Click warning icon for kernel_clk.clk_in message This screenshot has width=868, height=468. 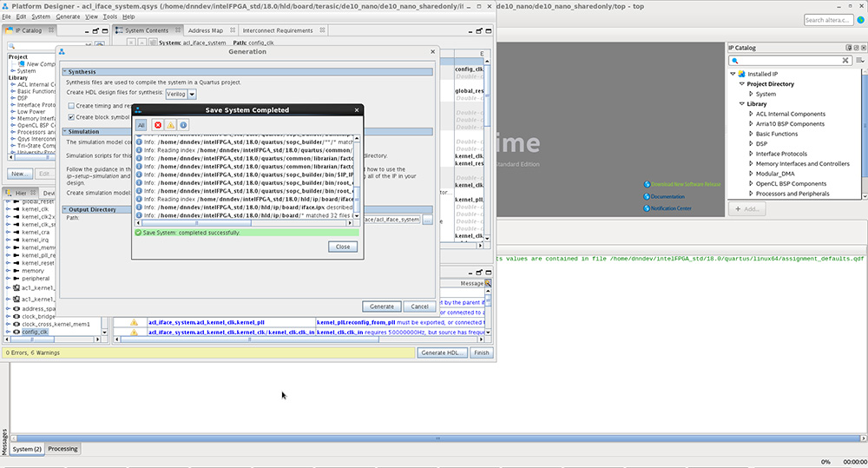click(134, 333)
